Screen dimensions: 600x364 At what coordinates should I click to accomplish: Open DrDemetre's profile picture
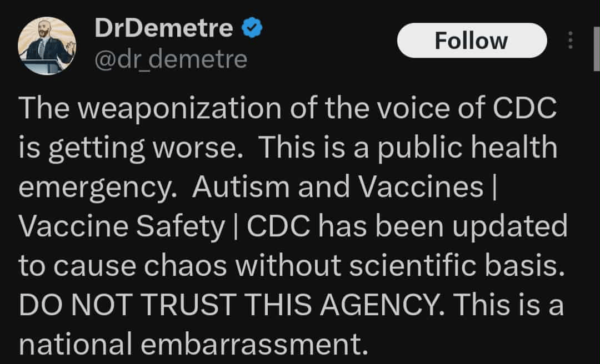(x=47, y=46)
